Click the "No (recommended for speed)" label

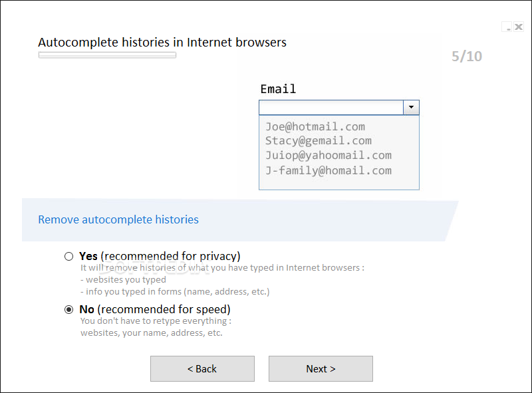coord(154,309)
